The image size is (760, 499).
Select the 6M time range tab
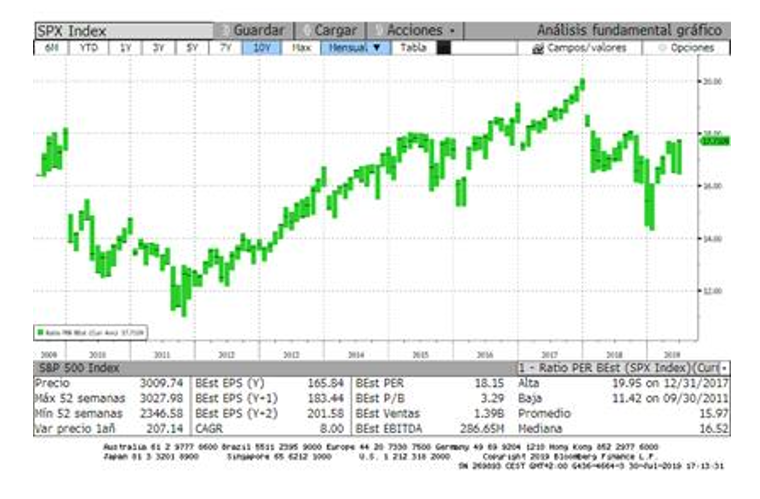coord(51,48)
